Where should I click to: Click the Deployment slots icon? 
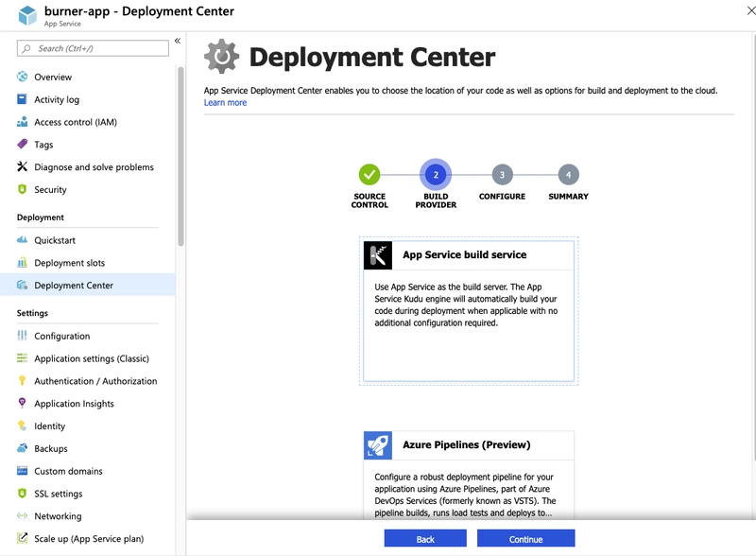click(22, 263)
